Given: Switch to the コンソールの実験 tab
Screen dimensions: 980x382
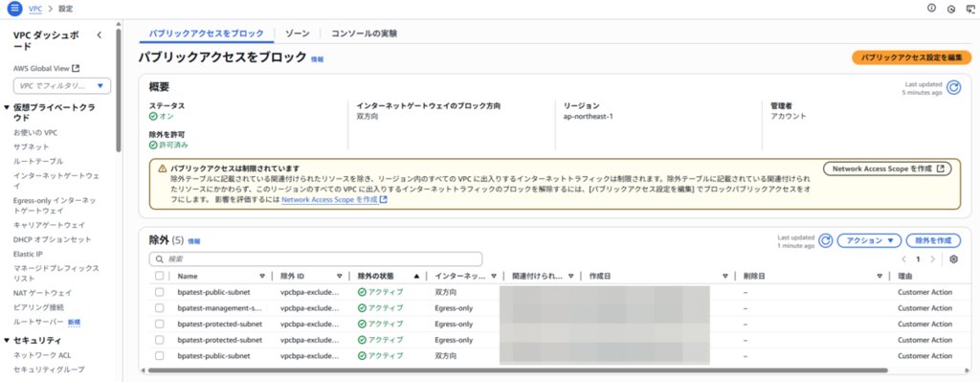Looking at the screenshot, I should (364, 34).
